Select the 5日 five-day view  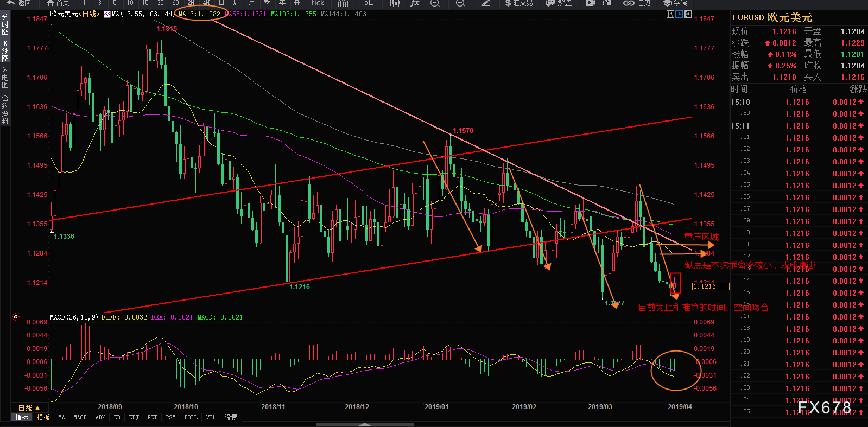[369, 3]
